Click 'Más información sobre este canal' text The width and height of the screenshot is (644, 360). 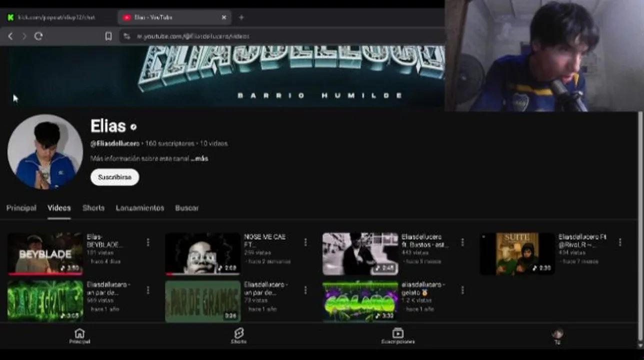click(139, 158)
